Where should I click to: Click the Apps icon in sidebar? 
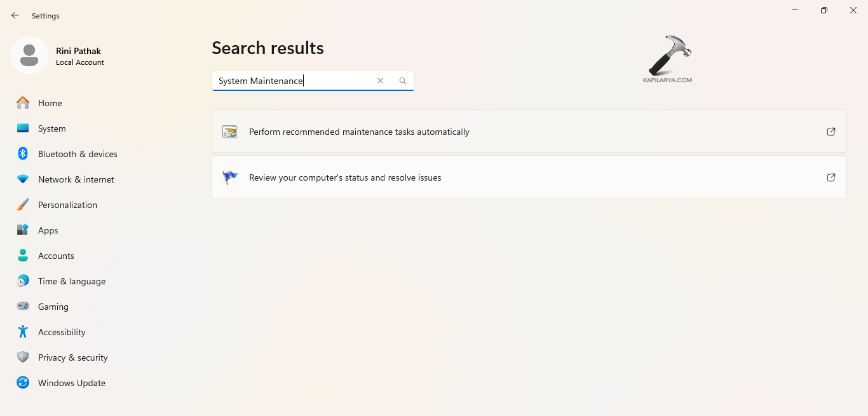(x=23, y=230)
